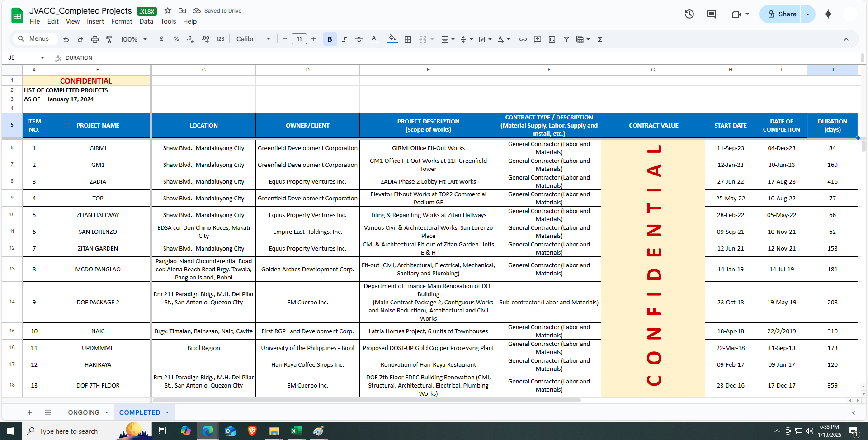
Task: Increase font size with plus button
Action: (x=314, y=39)
